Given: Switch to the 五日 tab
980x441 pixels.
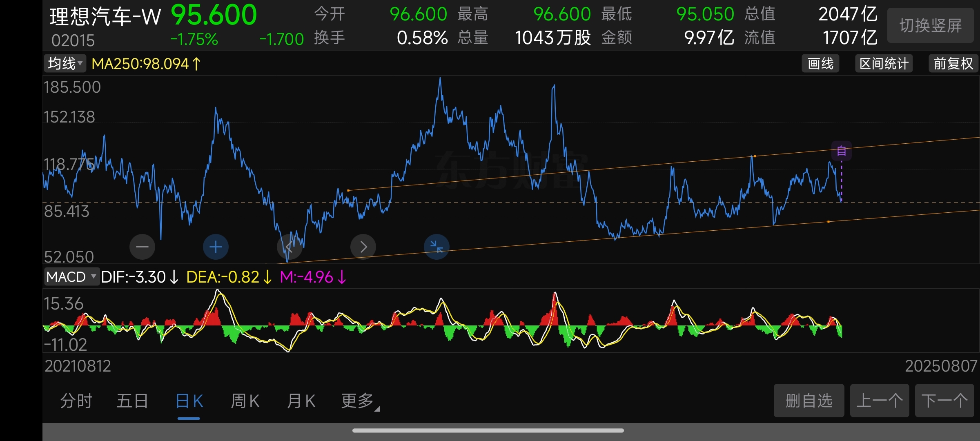Looking at the screenshot, I should 132,401.
